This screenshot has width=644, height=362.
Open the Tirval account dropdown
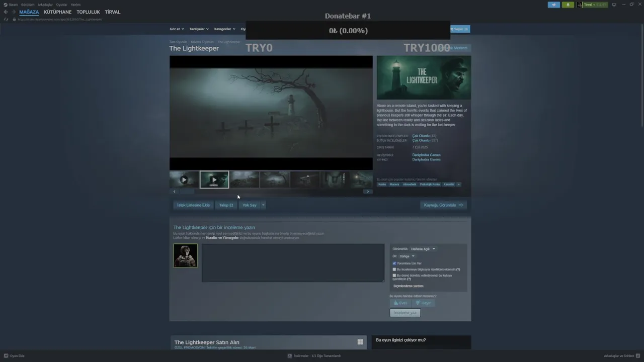pyautogui.click(x=592, y=5)
